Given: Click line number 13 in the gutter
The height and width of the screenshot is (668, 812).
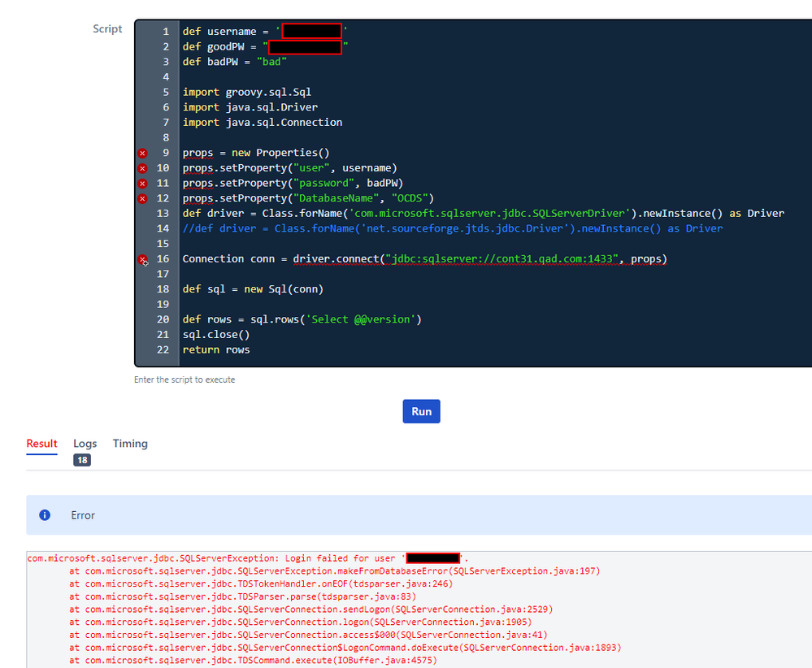Looking at the screenshot, I should click(x=163, y=214).
